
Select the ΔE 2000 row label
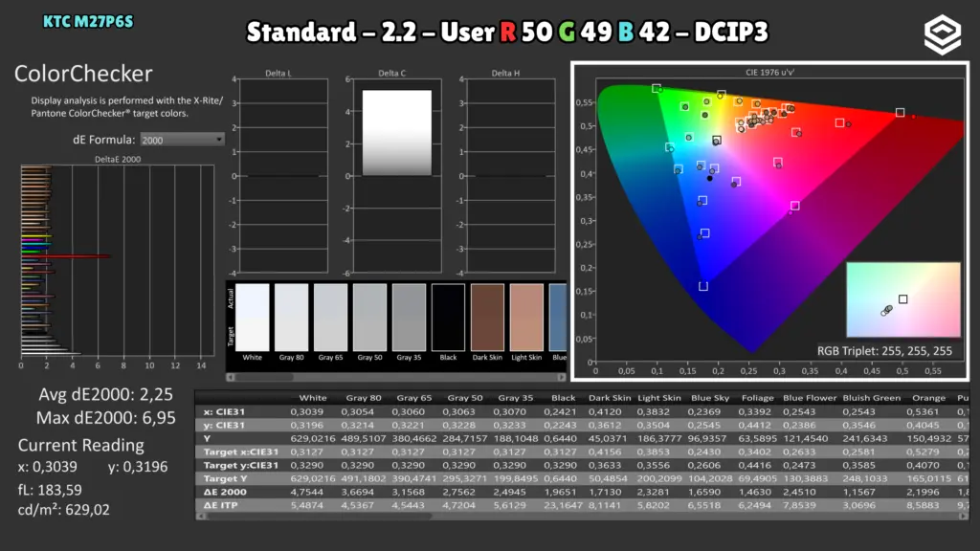[x=224, y=492]
